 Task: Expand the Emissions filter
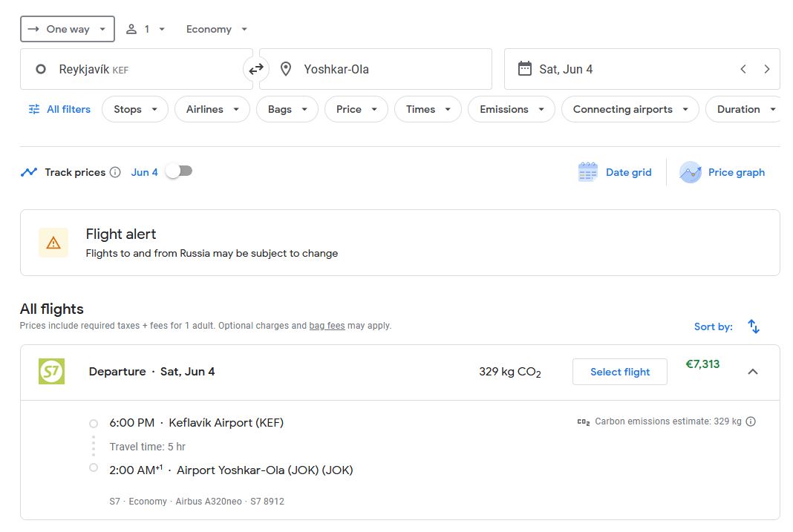click(x=512, y=109)
